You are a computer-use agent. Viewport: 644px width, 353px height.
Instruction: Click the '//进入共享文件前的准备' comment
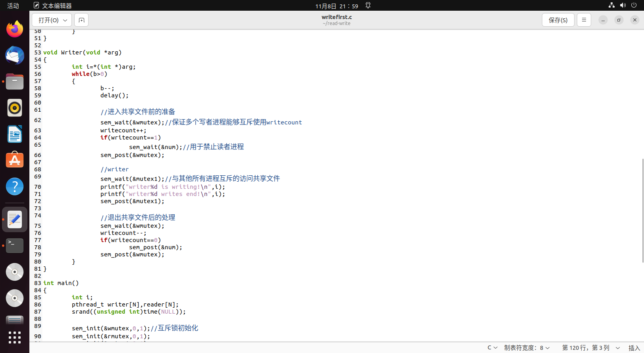click(x=138, y=112)
